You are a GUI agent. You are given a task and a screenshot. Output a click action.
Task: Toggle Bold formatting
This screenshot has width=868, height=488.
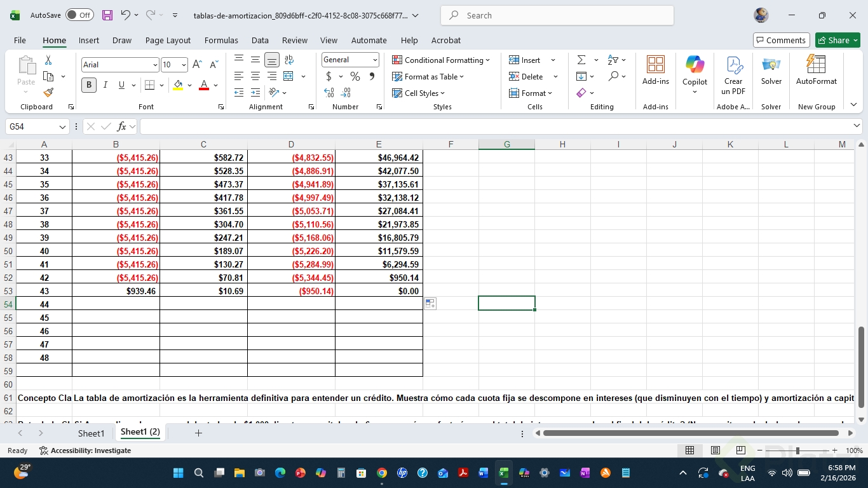tap(89, 85)
